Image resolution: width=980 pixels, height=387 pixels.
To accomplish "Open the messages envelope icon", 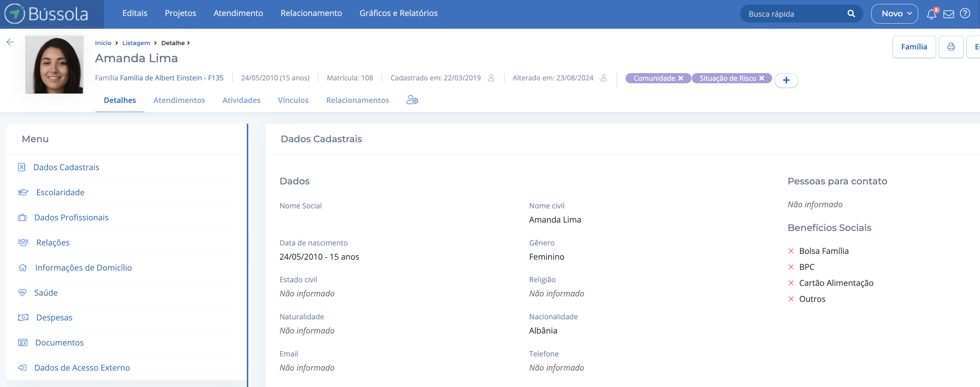I will [949, 14].
